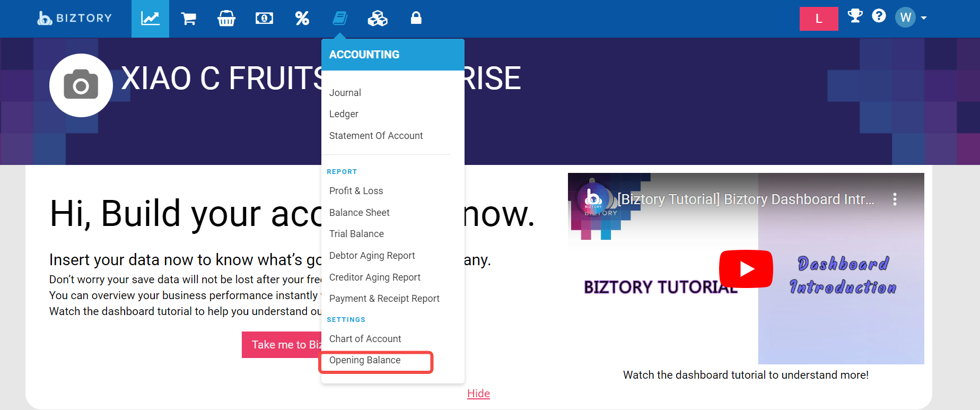The height and width of the screenshot is (410, 980).
Task: Select Opening Balance in the menu
Action: pos(365,360)
